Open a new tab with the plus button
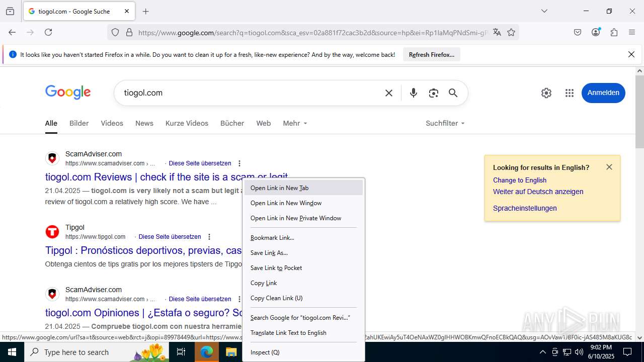 146,11
